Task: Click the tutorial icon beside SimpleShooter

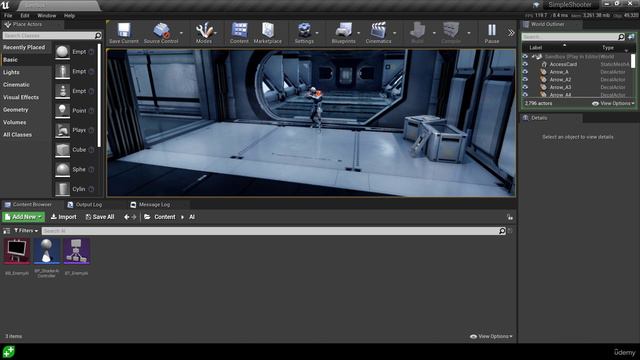Action: (536, 5)
